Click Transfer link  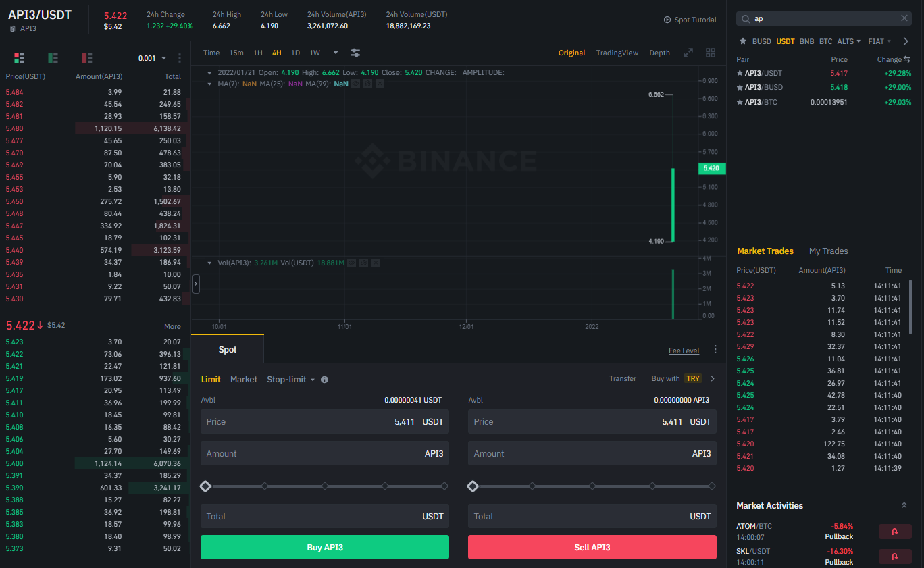[622, 378]
